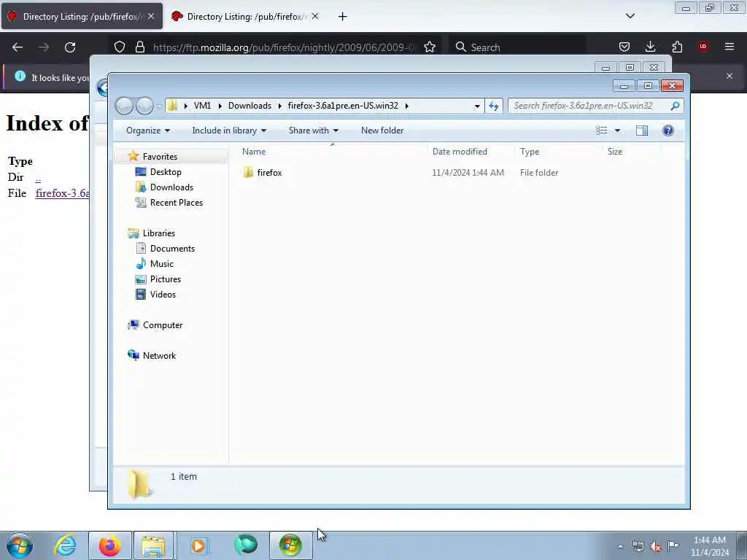Create a New folder
This screenshot has width=747, height=560.
(382, 131)
